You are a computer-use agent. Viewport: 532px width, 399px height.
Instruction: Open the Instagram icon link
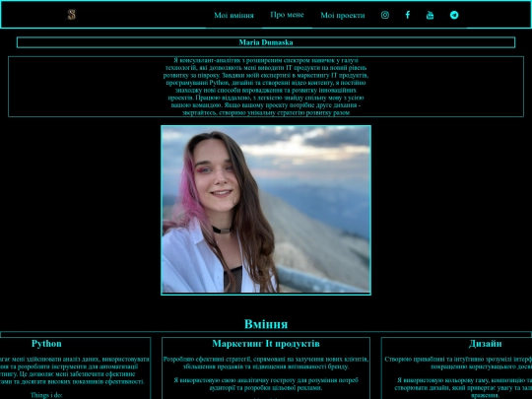coord(385,15)
